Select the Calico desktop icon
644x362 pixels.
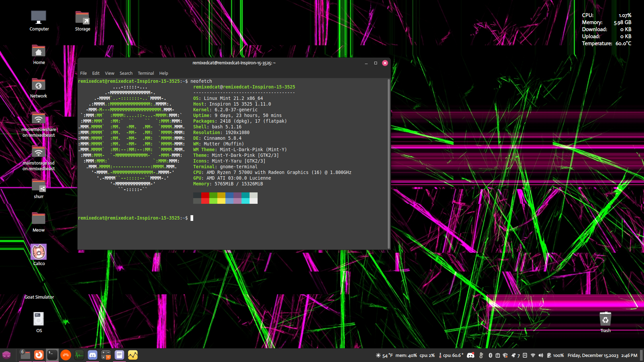pyautogui.click(x=39, y=255)
